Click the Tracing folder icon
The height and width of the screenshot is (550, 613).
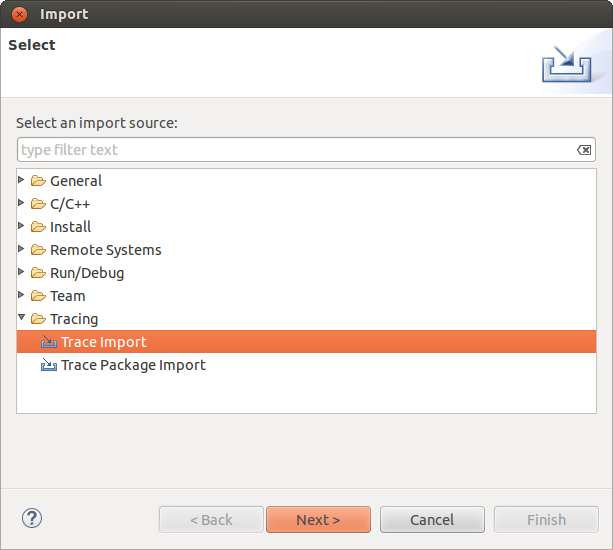(38, 319)
